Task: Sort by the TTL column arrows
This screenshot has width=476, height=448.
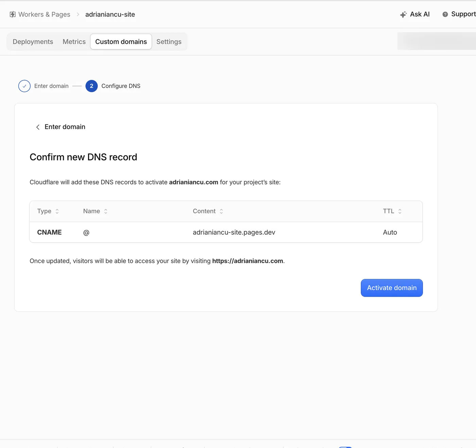Action: 400,211
